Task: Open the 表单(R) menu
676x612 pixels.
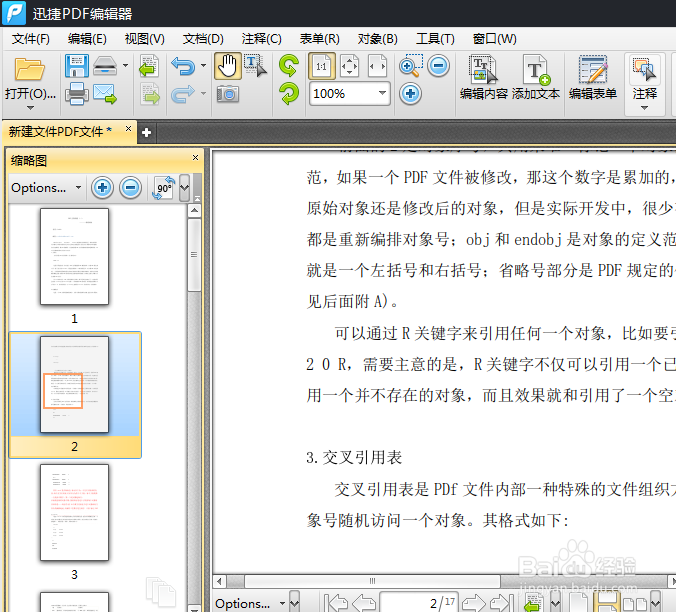Action: pos(319,39)
